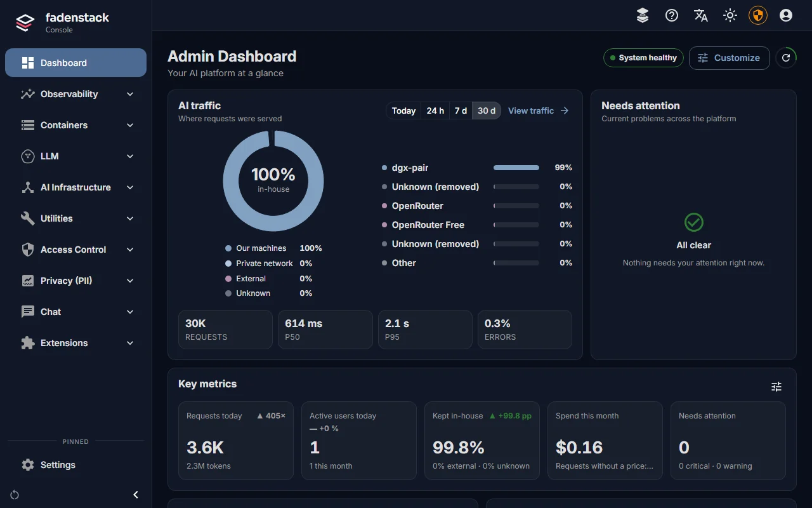This screenshot has width=812, height=508.
Task: Click the arrow next to View traffic
Action: 565,110
